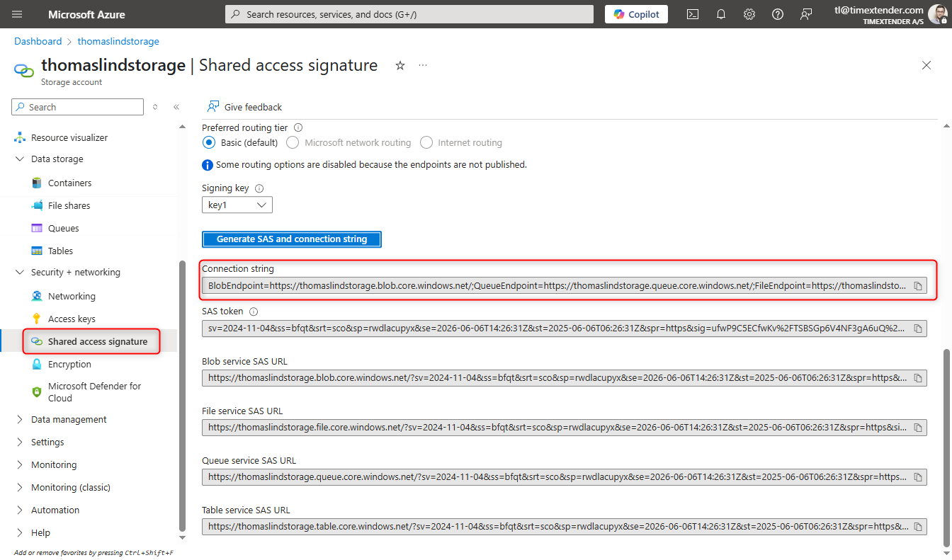Open Tables in sidebar

[x=60, y=251]
